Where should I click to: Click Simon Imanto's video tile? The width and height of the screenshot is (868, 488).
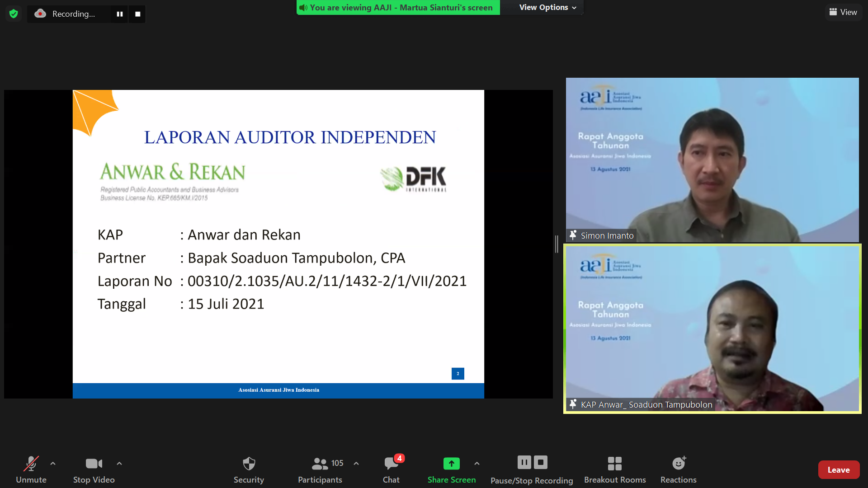712,160
